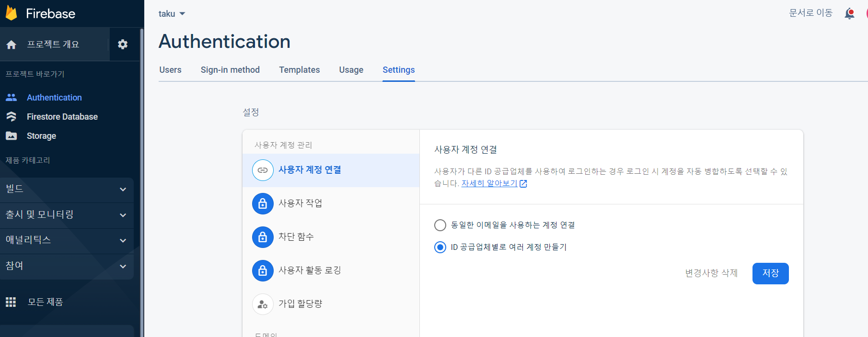Click the Authentication people icon in sidebar
The width and height of the screenshot is (868, 337).
(12, 98)
